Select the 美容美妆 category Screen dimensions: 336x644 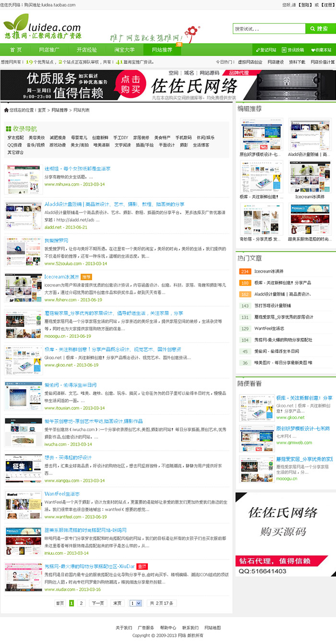[36, 138]
